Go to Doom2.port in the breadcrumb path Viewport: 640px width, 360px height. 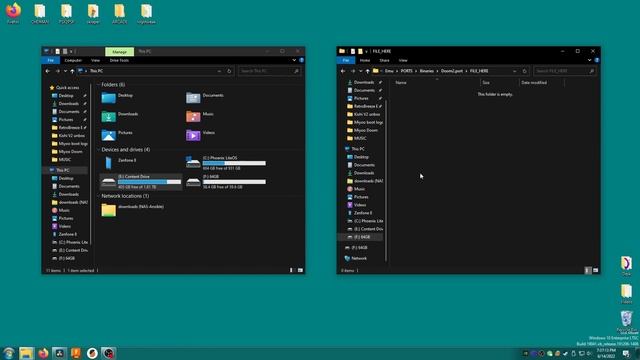(451, 71)
